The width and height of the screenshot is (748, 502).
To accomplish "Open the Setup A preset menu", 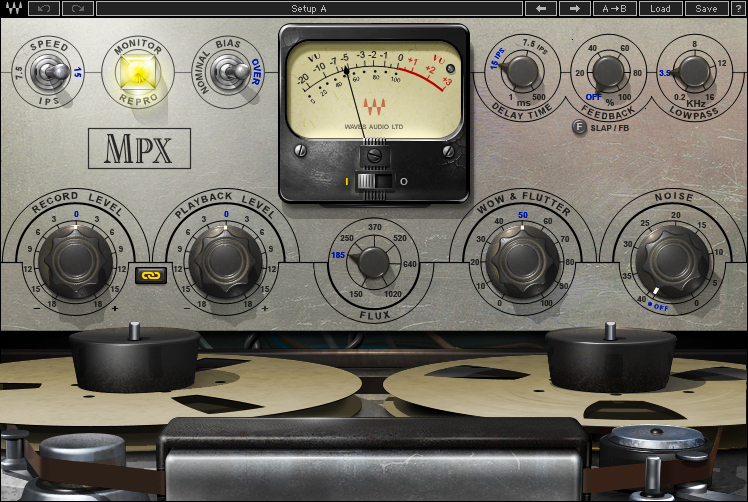I will [x=309, y=9].
